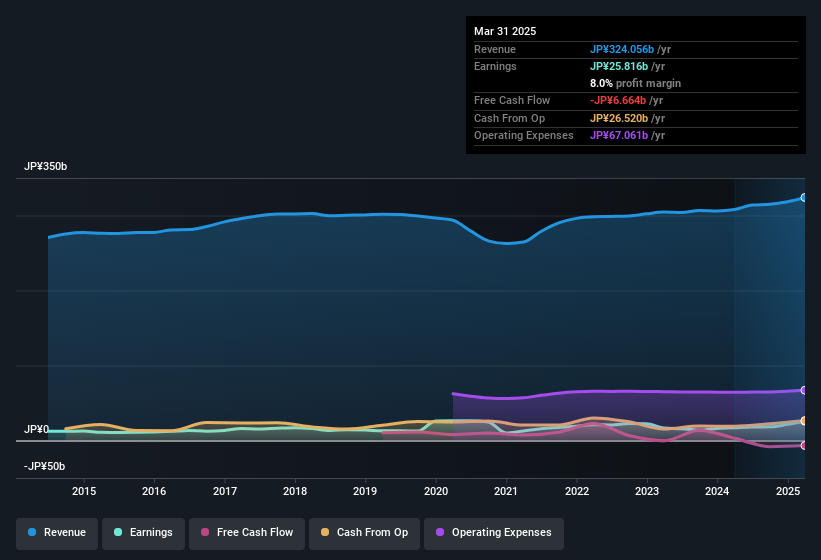The height and width of the screenshot is (560, 821).
Task: Click the 2024 x-axis label
Action: pyautogui.click(x=717, y=491)
